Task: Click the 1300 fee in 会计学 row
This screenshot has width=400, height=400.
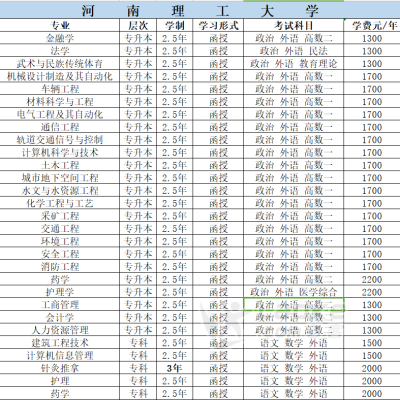Action: coord(372,317)
